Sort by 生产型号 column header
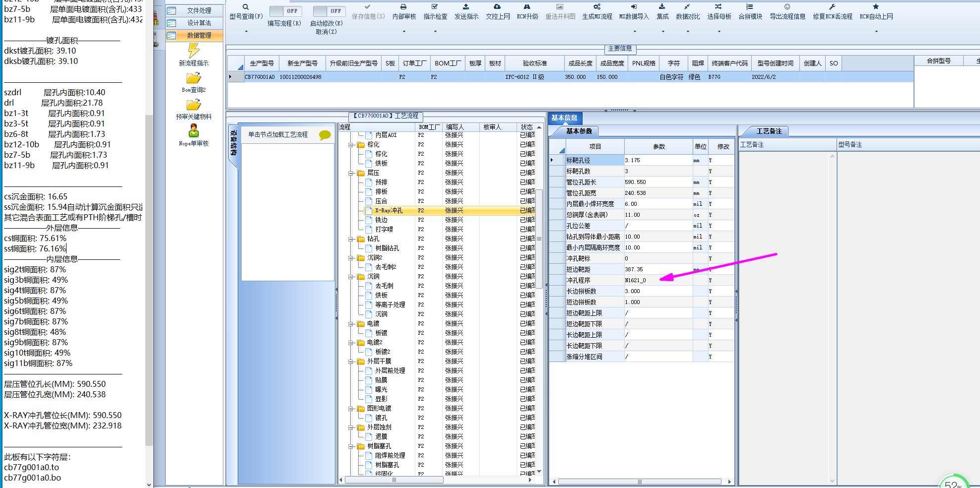The width and height of the screenshot is (980, 488). point(261,63)
